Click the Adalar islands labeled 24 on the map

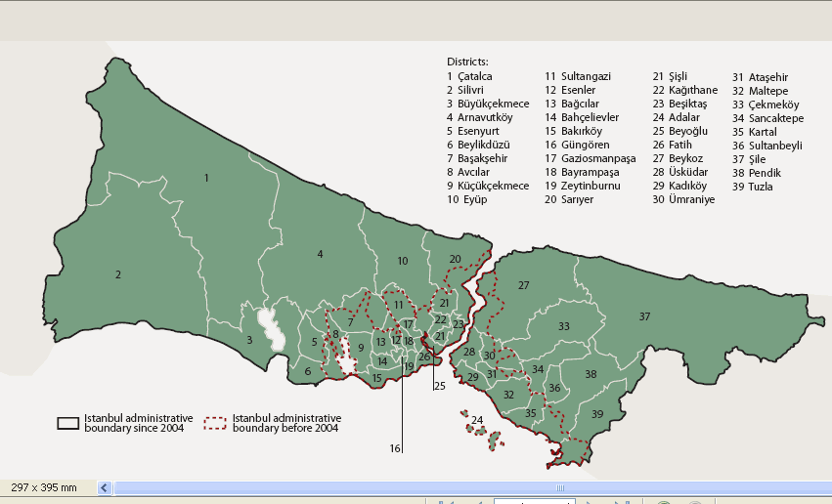tap(477, 421)
